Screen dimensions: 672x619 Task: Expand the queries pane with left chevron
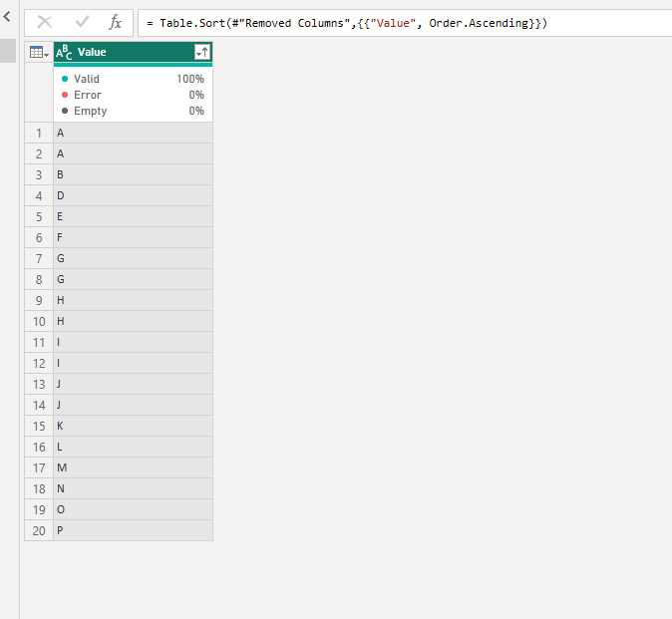(7, 17)
